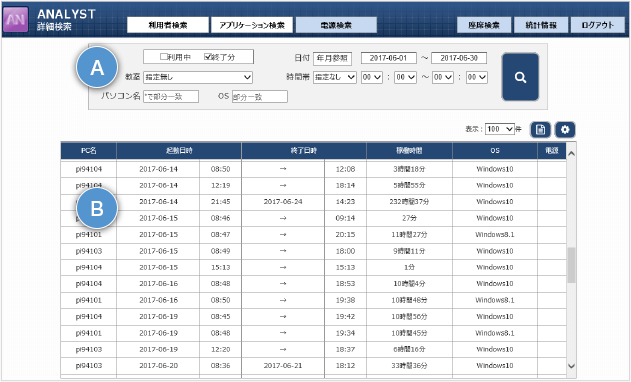The width and height of the screenshot is (631, 382).
Task: Click ログアウト button
Action: coord(598,25)
